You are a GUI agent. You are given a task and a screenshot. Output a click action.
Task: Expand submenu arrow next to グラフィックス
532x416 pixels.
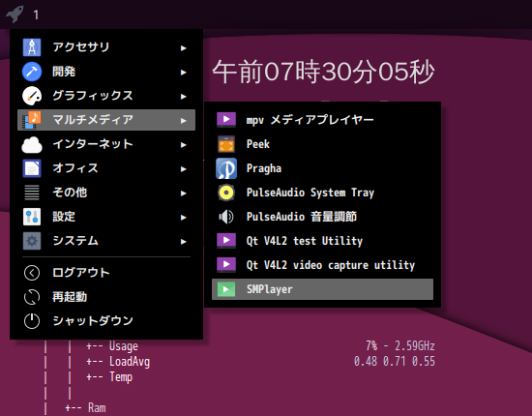click(x=184, y=97)
